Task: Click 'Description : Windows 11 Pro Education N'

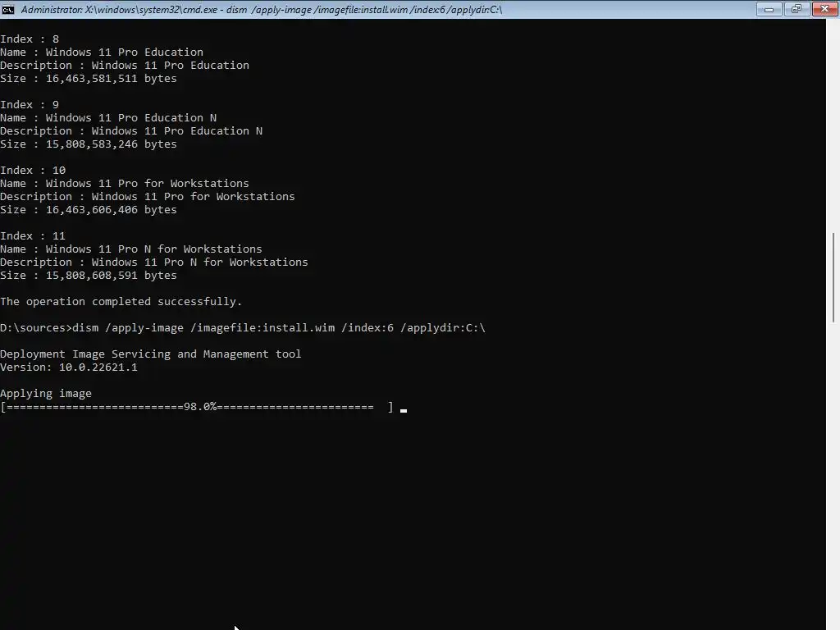Action: (131, 131)
